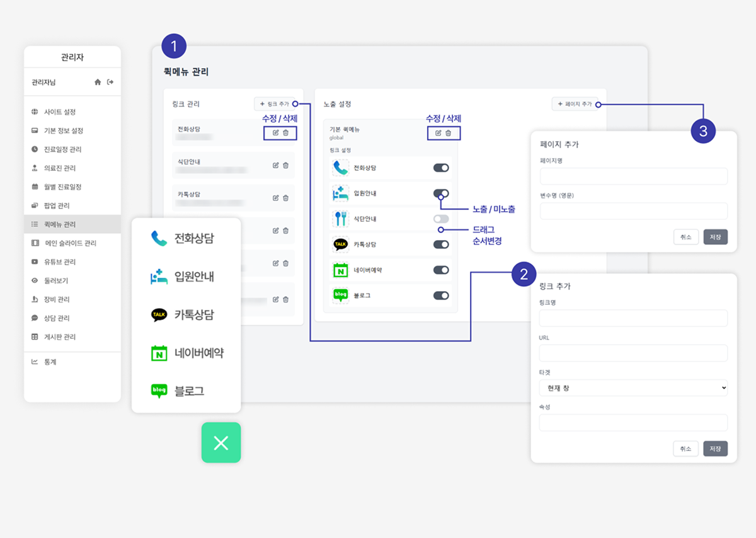756x538 pixels.
Task: Click TALK thumbnail in 링크 설정 list
Action: click(x=341, y=244)
